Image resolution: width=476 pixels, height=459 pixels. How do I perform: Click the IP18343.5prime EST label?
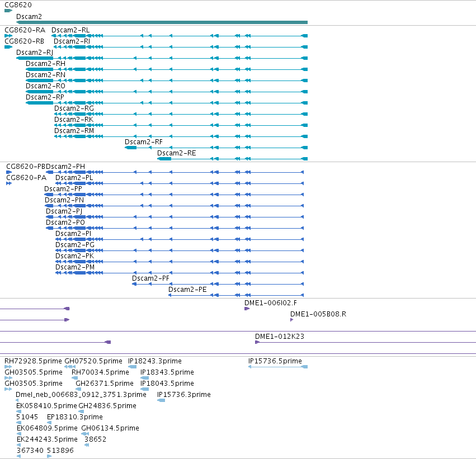(x=167, y=372)
